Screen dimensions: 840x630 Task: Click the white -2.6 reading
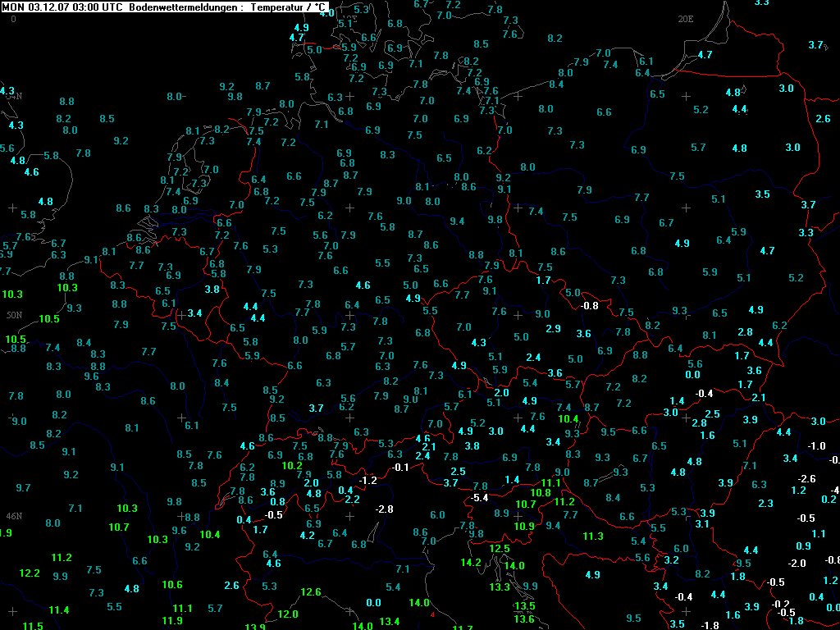(806, 478)
